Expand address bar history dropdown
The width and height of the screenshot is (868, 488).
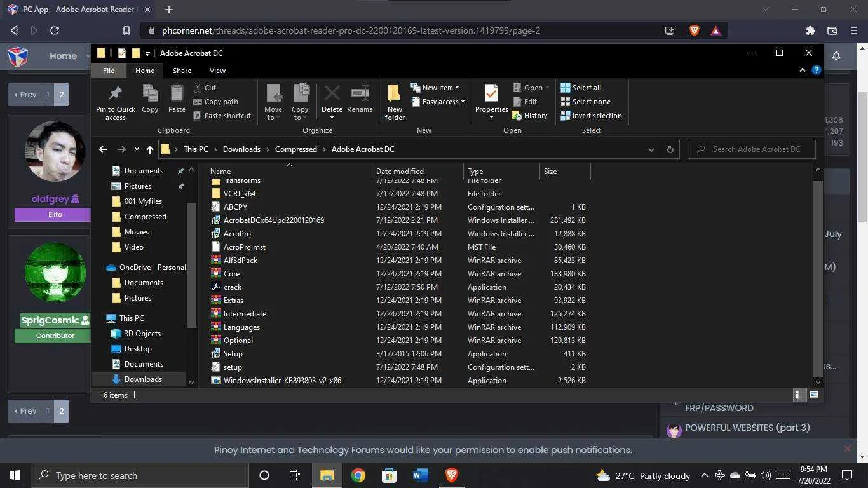(x=651, y=149)
